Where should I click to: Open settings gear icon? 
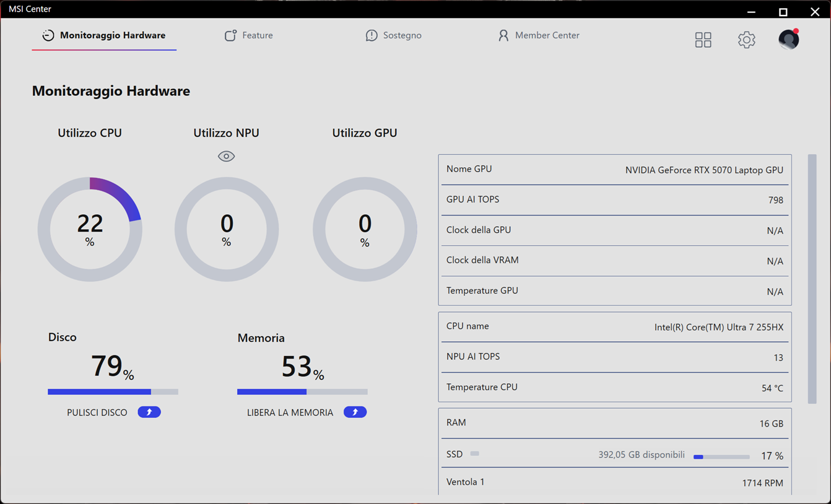click(x=746, y=40)
